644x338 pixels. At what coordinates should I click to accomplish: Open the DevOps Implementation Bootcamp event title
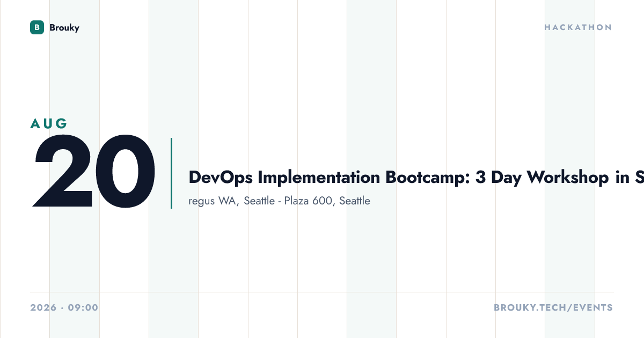pos(416,177)
